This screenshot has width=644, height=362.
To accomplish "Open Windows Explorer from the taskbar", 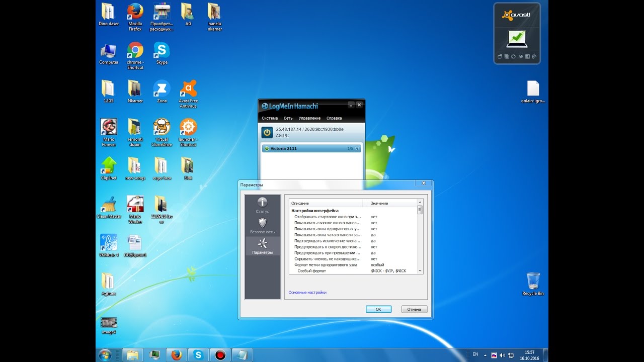I will [x=132, y=355].
